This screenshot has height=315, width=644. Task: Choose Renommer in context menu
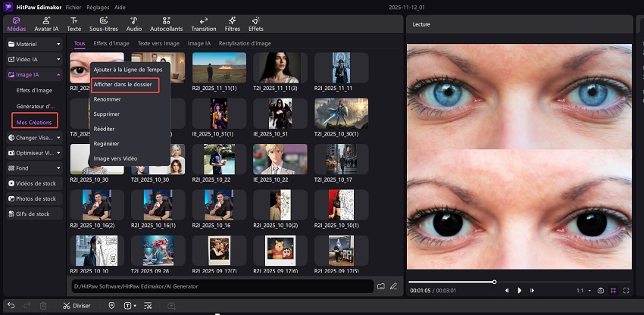pos(107,99)
